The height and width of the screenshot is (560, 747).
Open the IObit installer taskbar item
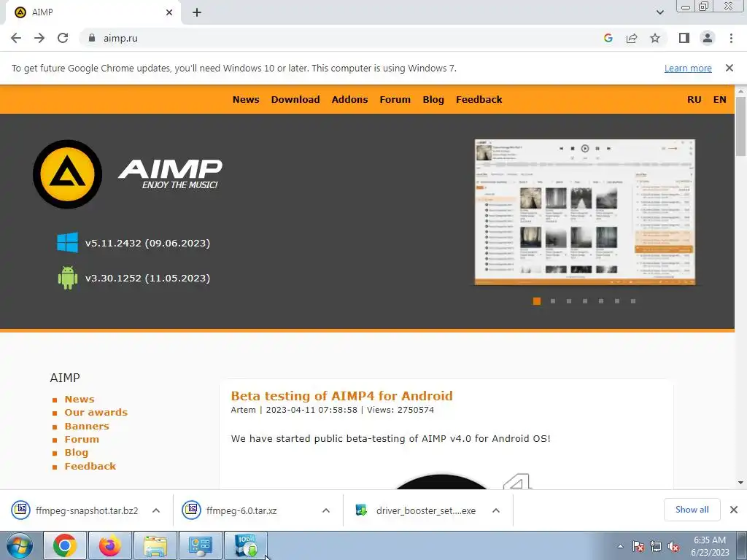[246, 545]
